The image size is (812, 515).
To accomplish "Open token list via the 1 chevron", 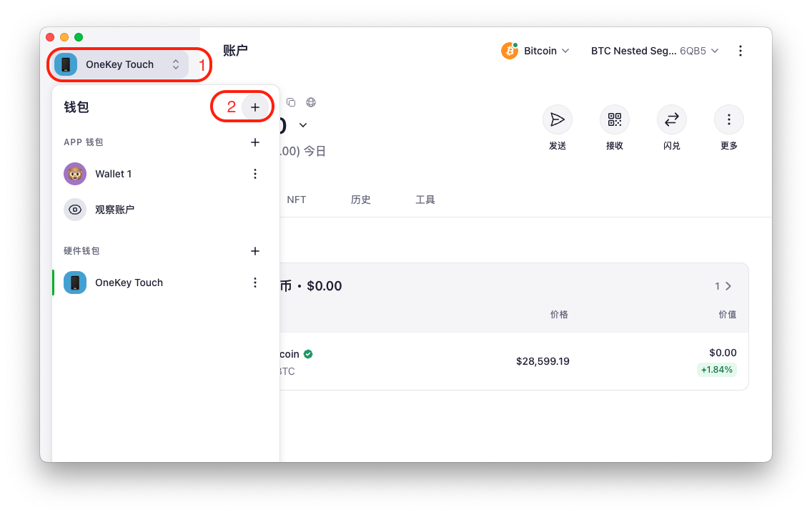I will tap(723, 287).
